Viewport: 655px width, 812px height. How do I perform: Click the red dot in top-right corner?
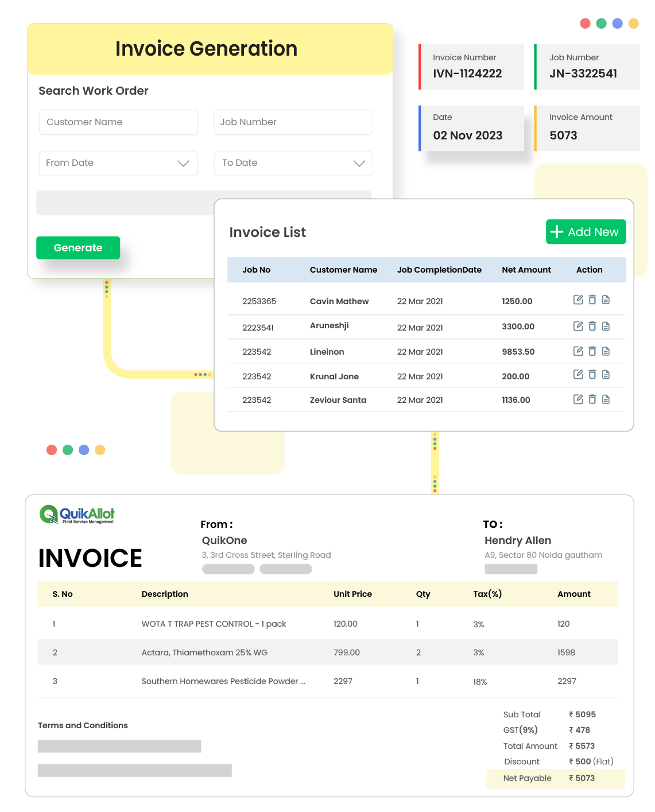[585, 24]
